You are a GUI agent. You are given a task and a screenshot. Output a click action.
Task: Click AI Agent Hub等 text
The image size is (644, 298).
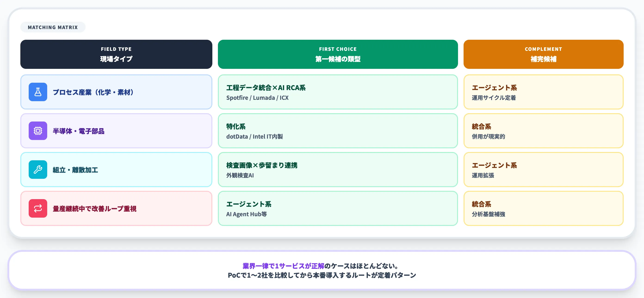[x=247, y=214]
